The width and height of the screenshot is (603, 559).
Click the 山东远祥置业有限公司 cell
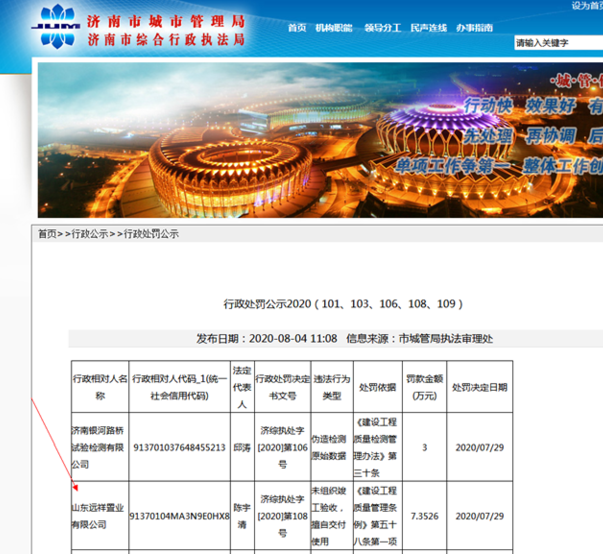pyautogui.click(x=100, y=516)
